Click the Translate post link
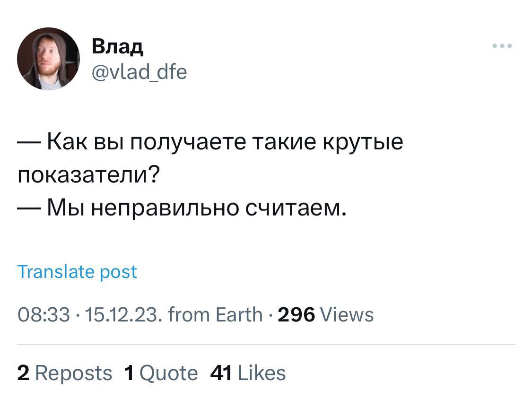Image resolution: width=532 pixels, height=399 pixels. (77, 272)
